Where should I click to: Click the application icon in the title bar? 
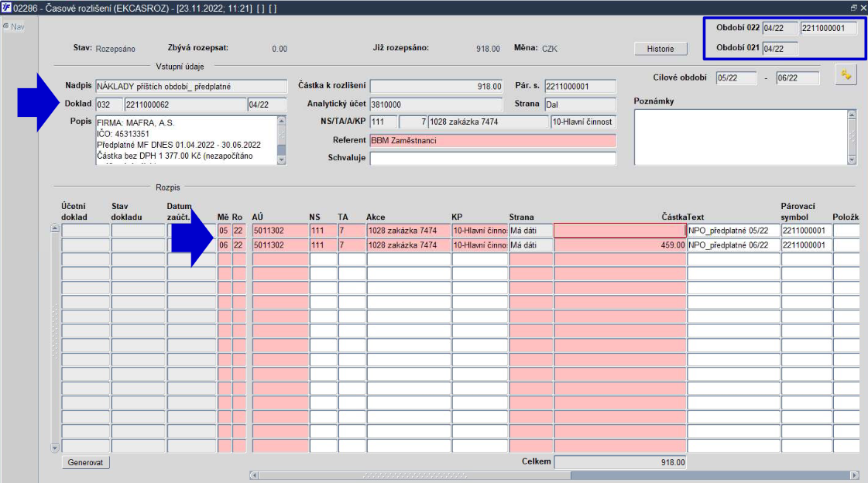[6, 8]
